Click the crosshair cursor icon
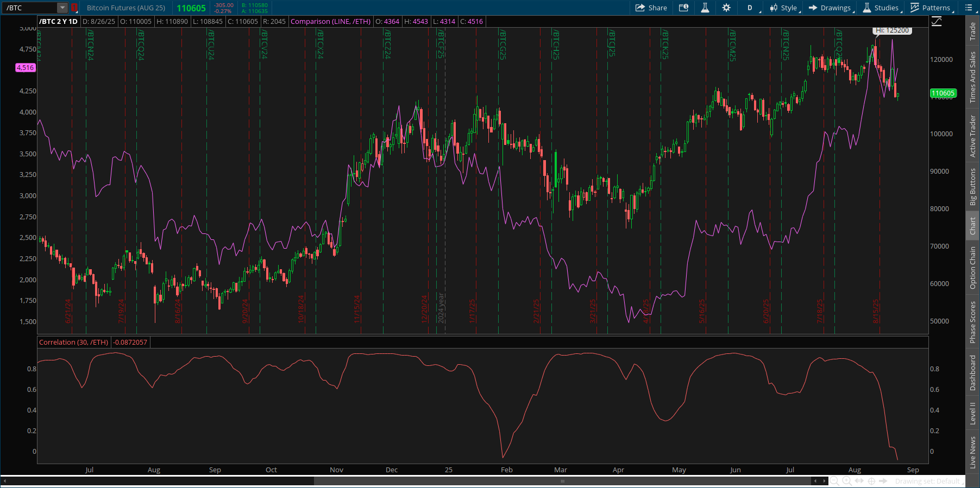Image resolution: width=980 pixels, height=488 pixels. point(871,481)
